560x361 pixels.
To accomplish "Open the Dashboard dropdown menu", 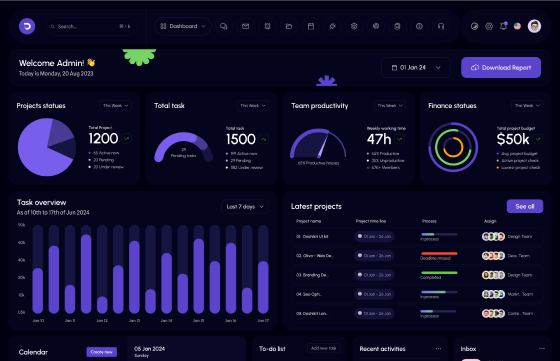I will point(183,26).
